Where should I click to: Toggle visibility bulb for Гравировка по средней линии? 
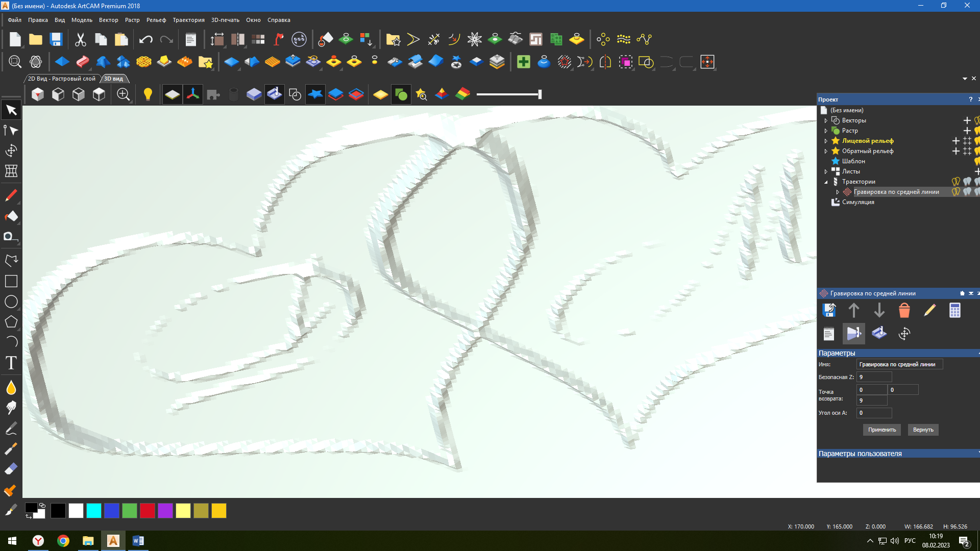click(956, 192)
